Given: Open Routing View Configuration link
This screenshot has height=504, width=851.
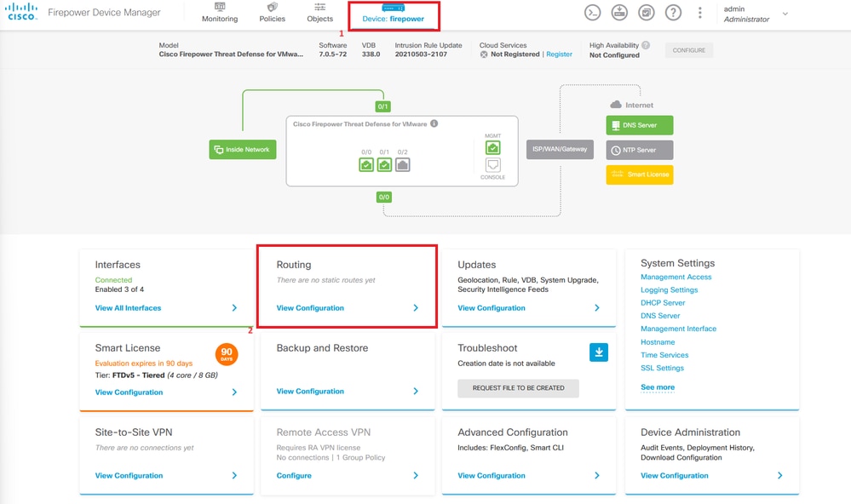Looking at the screenshot, I should (x=310, y=307).
